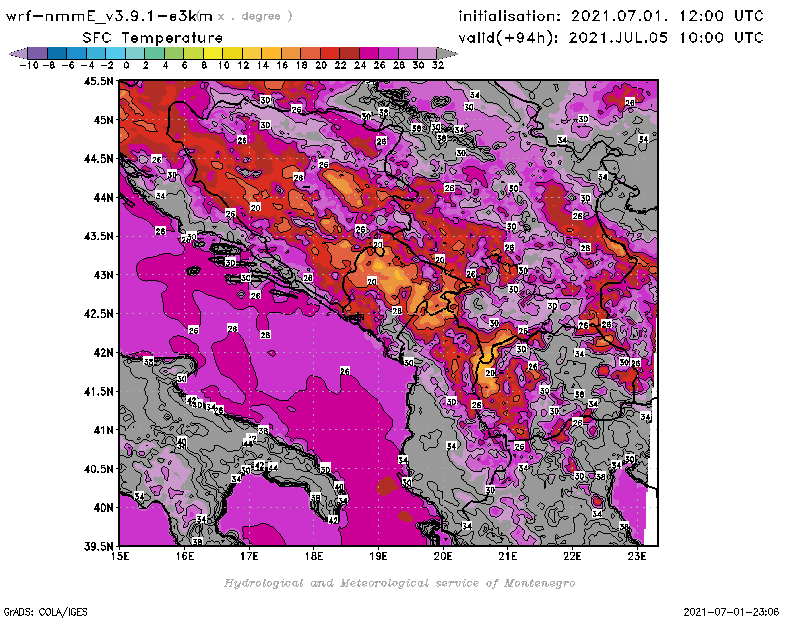Click the 19E longitude axis label

pos(379,556)
